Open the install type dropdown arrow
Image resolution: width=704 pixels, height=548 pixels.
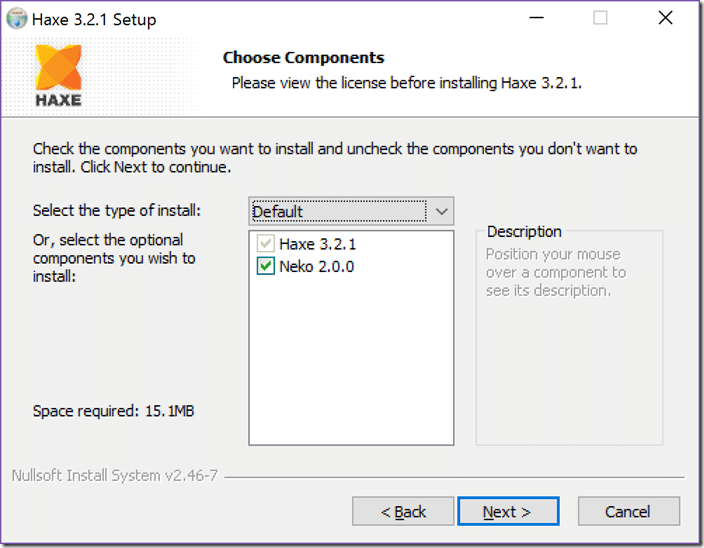[x=441, y=211]
